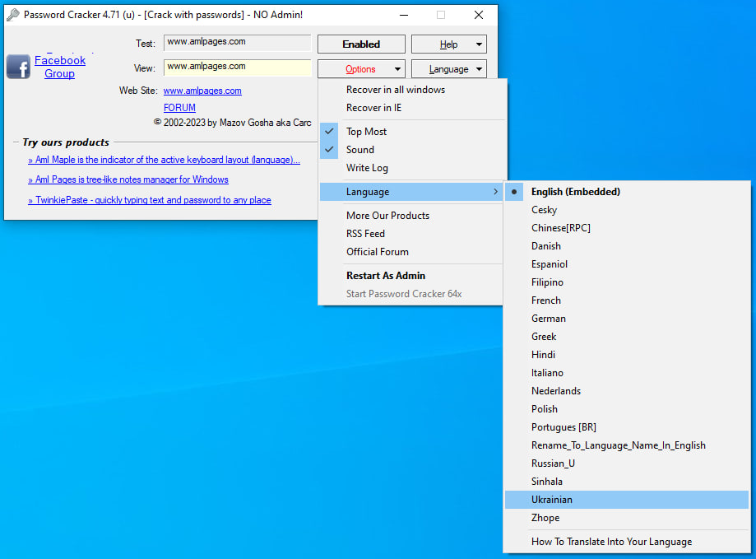Toggle the Top Most checked option
The image size is (756, 559).
point(410,131)
